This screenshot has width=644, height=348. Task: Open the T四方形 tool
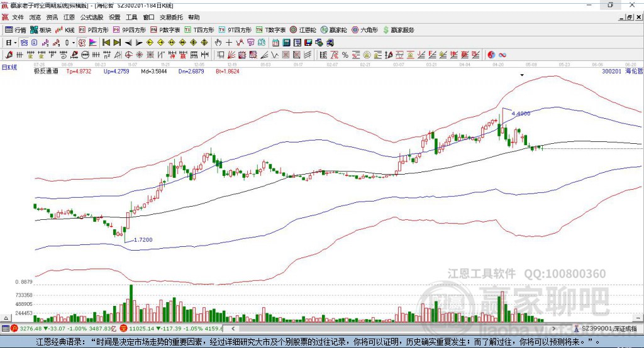(x=199, y=30)
